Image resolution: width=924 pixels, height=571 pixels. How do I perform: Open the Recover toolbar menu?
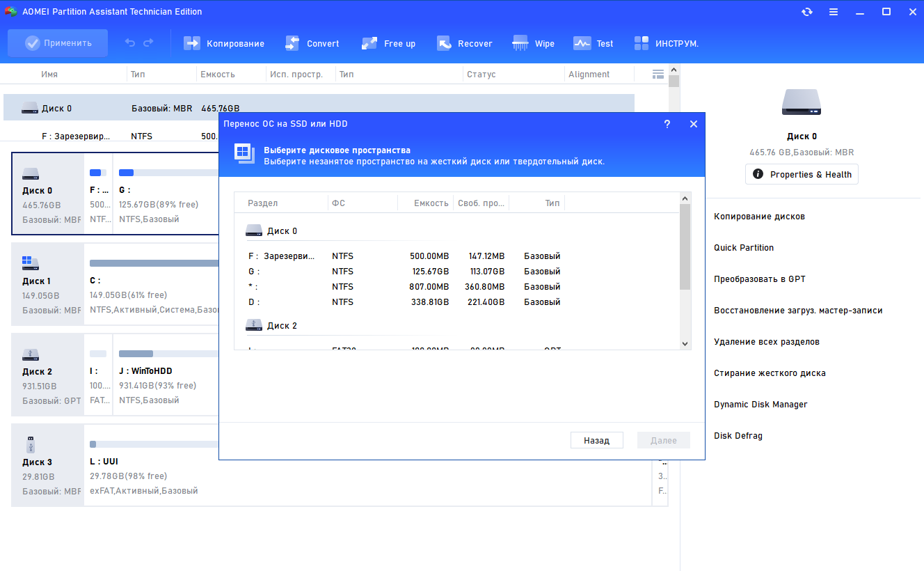(465, 43)
